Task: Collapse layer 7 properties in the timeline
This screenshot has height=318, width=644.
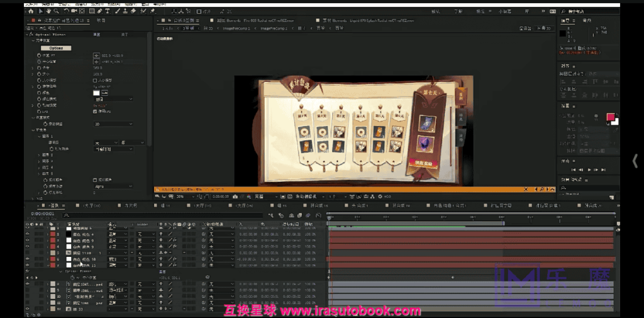Action: click(x=47, y=265)
